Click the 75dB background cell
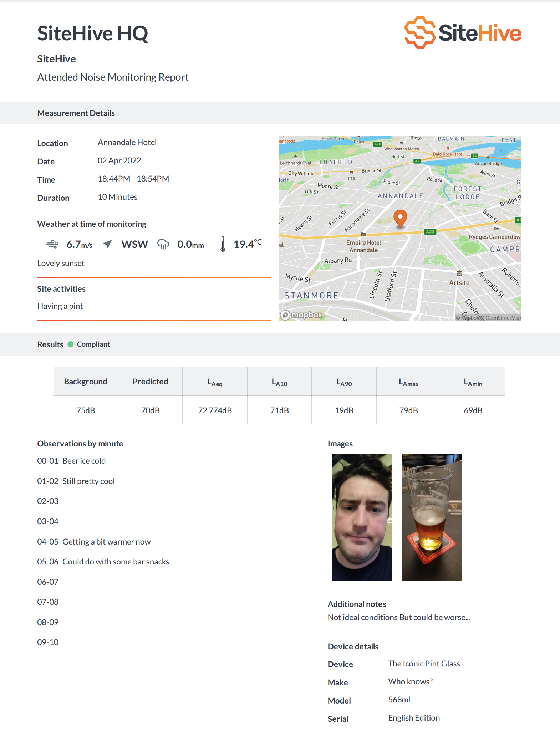This screenshot has height=741, width=560. (86, 410)
